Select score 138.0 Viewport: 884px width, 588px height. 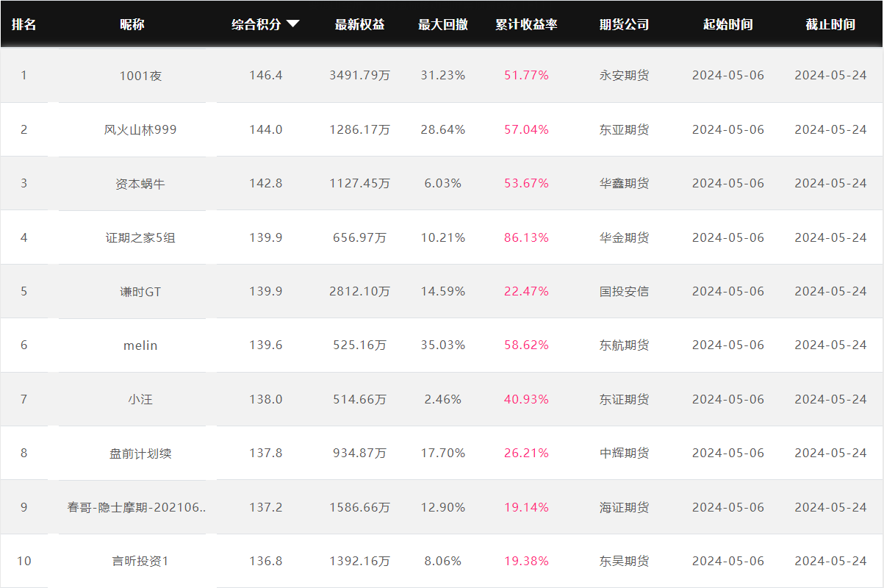coord(266,399)
